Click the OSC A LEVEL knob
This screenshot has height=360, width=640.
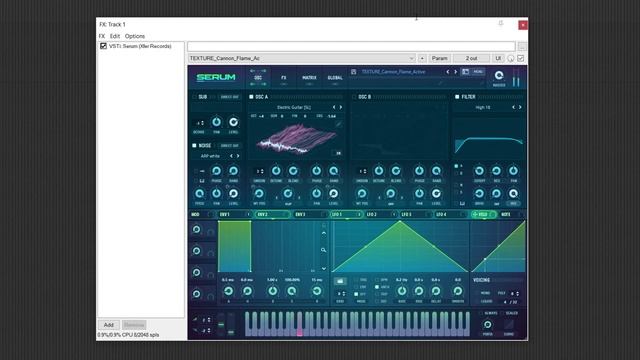coord(333,193)
